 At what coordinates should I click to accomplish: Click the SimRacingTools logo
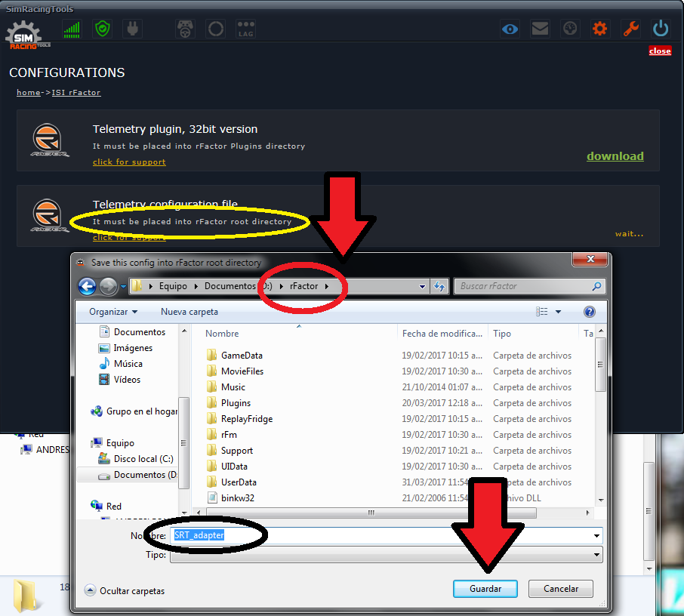pyautogui.click(x=26, y=35)
